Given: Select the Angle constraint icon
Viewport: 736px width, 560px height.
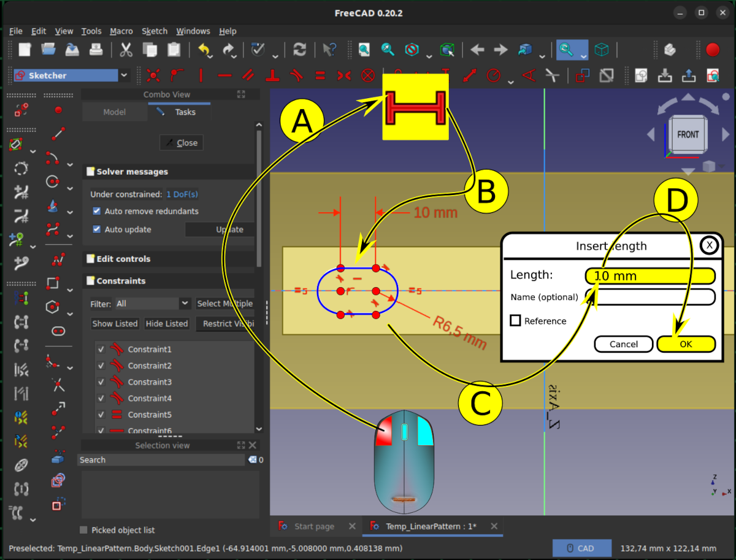Looking at the screenshot, I should coord(529,75).
